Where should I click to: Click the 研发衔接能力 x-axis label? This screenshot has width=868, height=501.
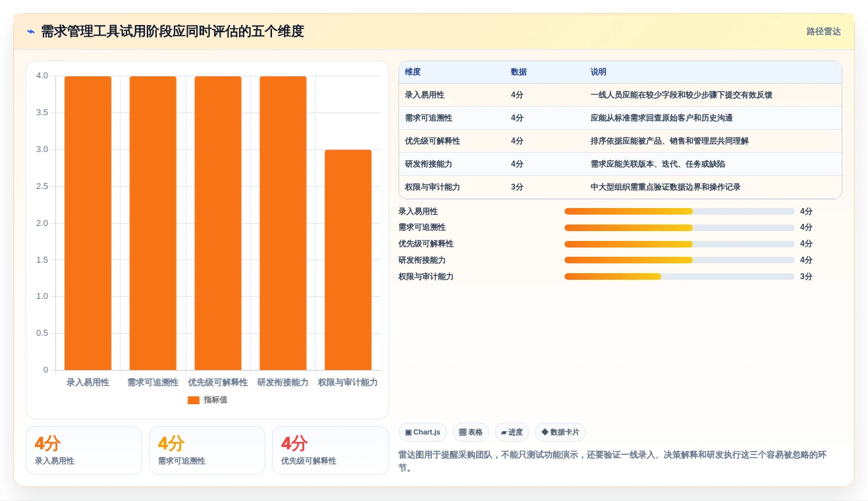tap(283, 382)
